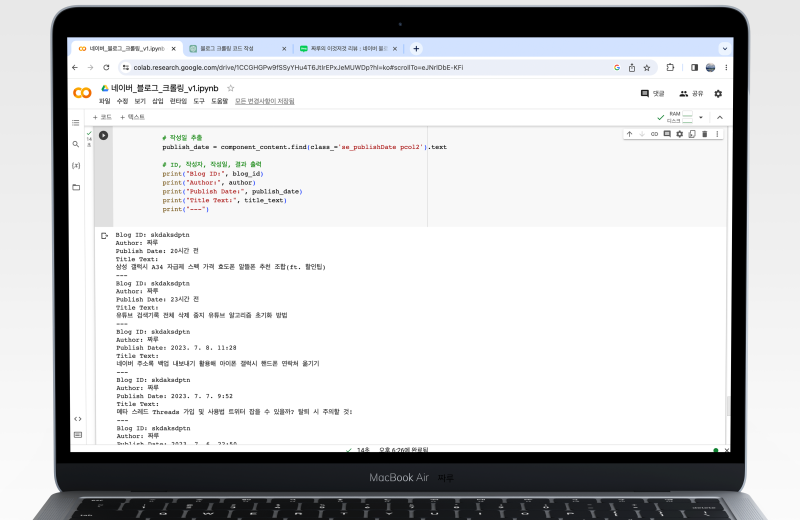The height and width of the screenshot is (520, 800).
Task: Click the notebook title 네이버_블로그_크롤링_v1.ipynb
Action: click(165, 88)
